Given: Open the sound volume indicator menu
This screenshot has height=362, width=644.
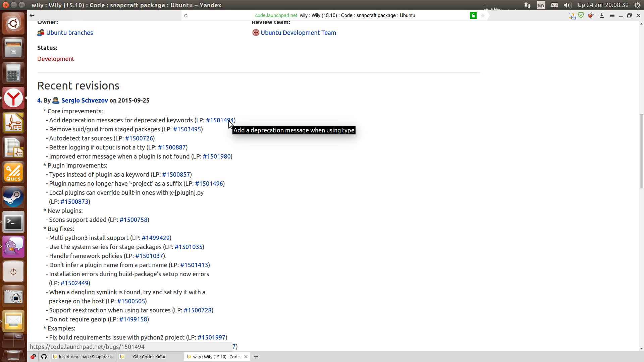Looking at the screenshot, I should 567,5.
